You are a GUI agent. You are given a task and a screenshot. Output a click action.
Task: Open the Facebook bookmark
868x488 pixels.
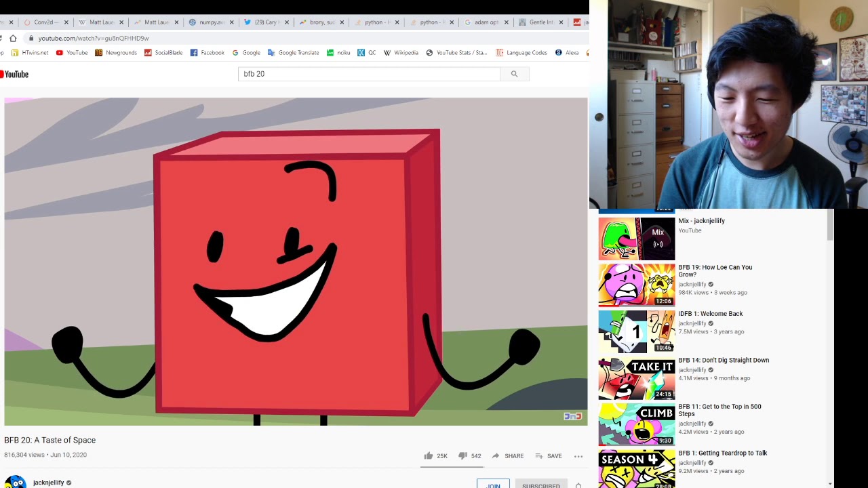tap(207, 52)
